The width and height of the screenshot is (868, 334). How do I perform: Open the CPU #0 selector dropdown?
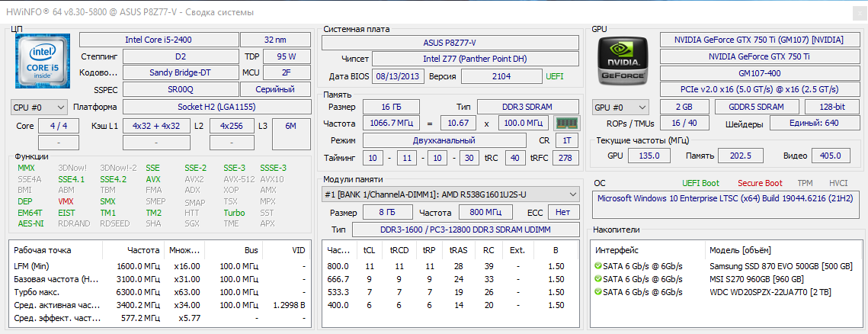tap(39, 107)
